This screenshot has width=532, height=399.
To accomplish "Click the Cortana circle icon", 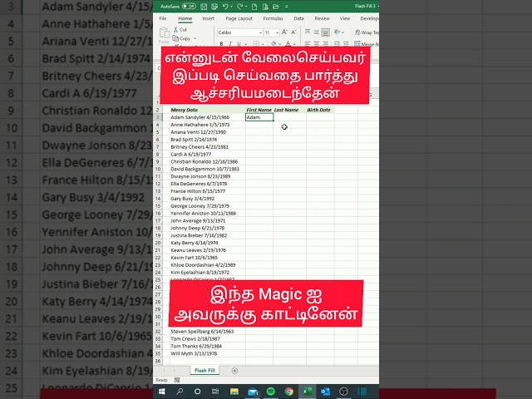I will 197,392.
